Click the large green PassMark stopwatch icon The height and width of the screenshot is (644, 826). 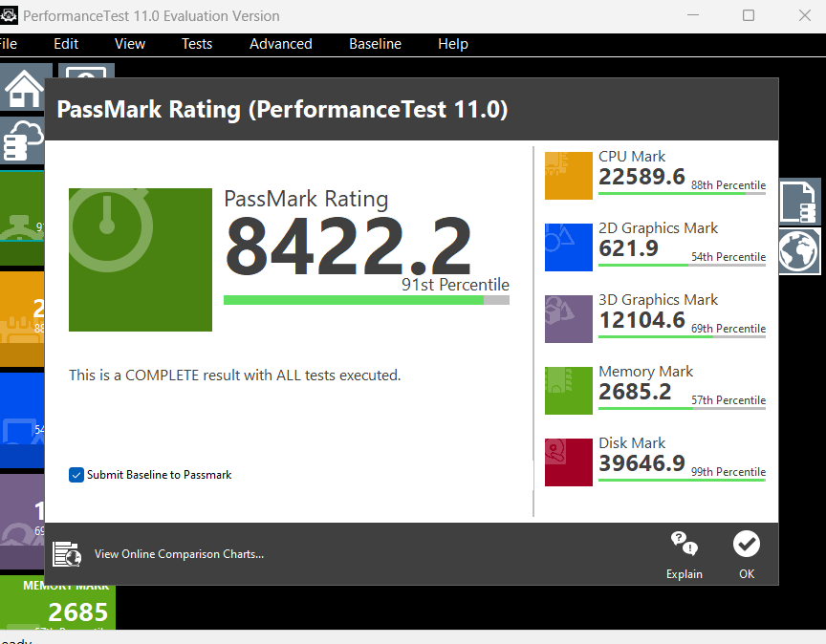[141, 260]
